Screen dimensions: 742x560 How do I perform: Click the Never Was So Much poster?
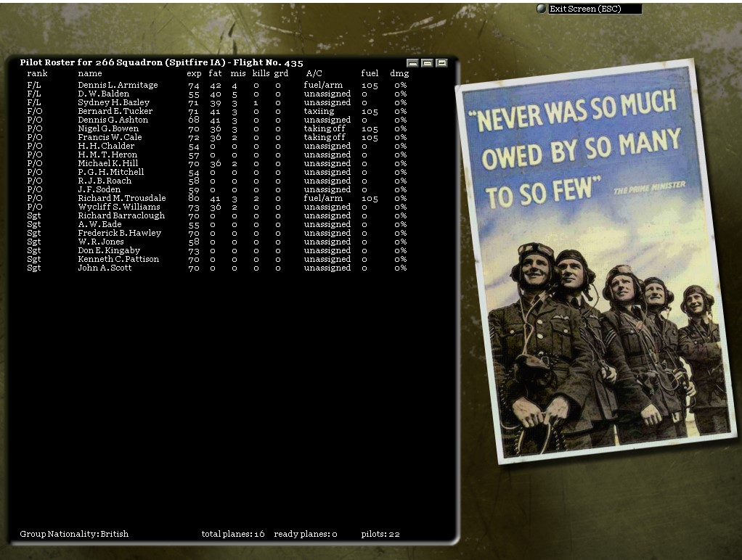(x=596, y=261)
